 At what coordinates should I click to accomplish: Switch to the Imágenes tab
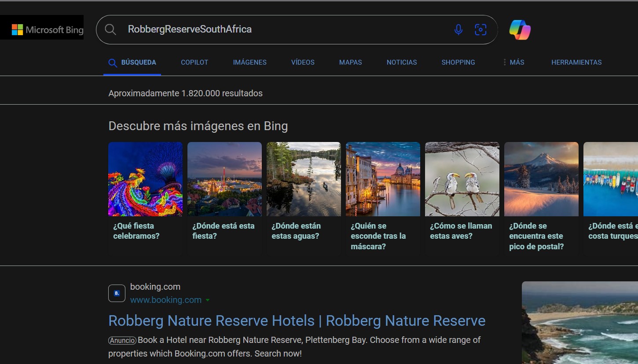[250, 62]
